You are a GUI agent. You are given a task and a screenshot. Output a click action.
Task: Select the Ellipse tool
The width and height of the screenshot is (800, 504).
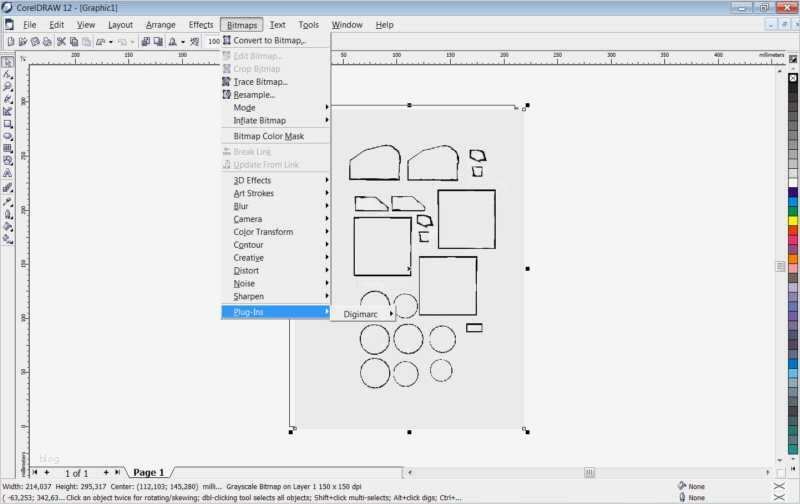(x=8, y=136)
